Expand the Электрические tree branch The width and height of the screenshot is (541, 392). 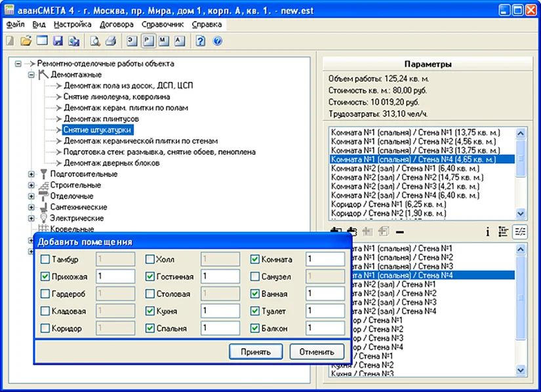(x=31, y=218)
